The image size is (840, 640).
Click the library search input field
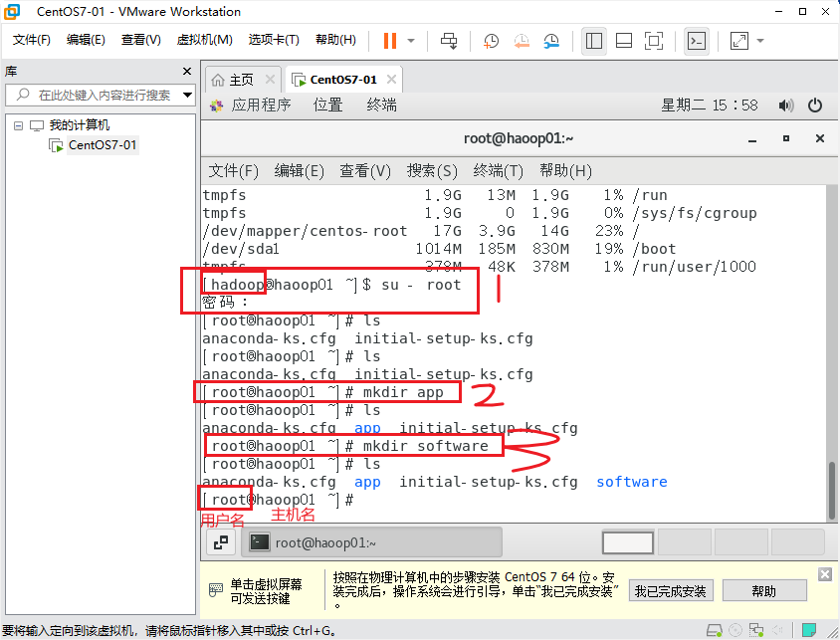100,96
